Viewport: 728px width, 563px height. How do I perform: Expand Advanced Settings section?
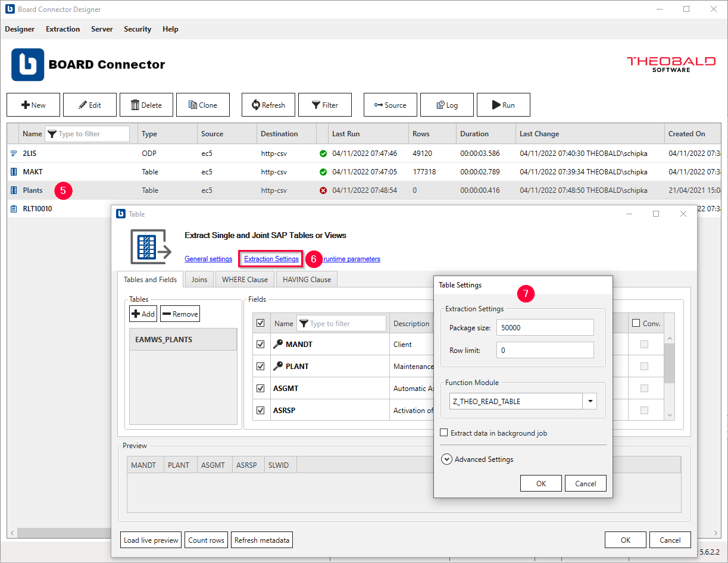pos(446,459)
